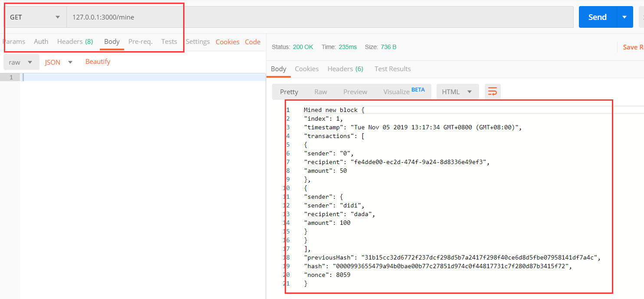
Task: Click the "index": 1 line
Action: coord(323,119)
